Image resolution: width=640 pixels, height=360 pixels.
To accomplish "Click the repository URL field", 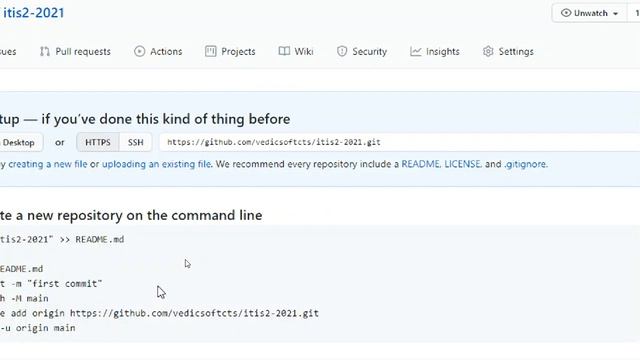I will pos(400,142).
